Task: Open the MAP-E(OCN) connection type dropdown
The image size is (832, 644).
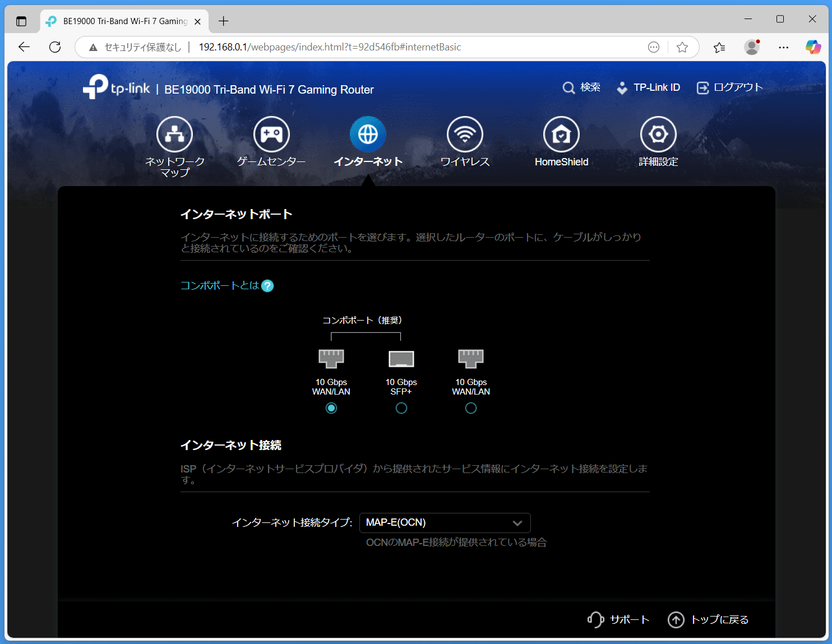Action: (445, 523)
